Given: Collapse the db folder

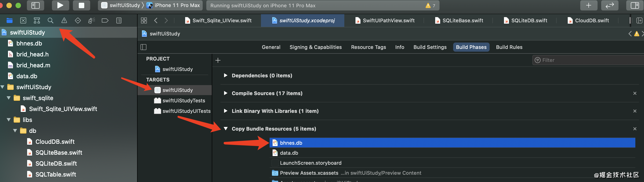Looking at the screenshot, I should pyautogui.click(x=15, y=131).
